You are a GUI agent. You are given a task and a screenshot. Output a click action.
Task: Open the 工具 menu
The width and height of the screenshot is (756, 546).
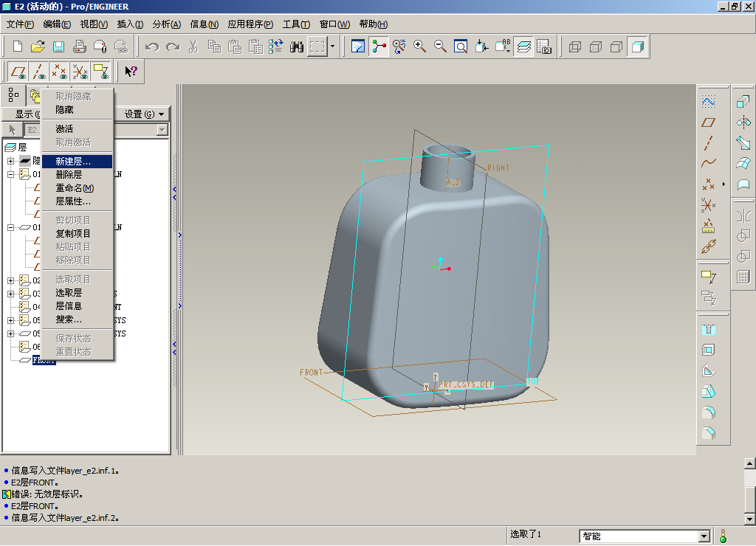pyautogui.click(x=296, y=24)
